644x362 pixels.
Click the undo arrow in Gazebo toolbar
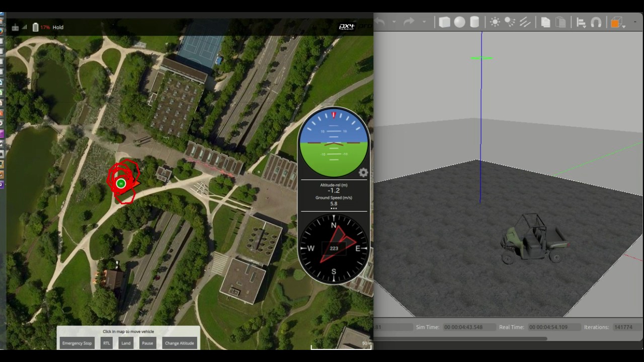380,22
